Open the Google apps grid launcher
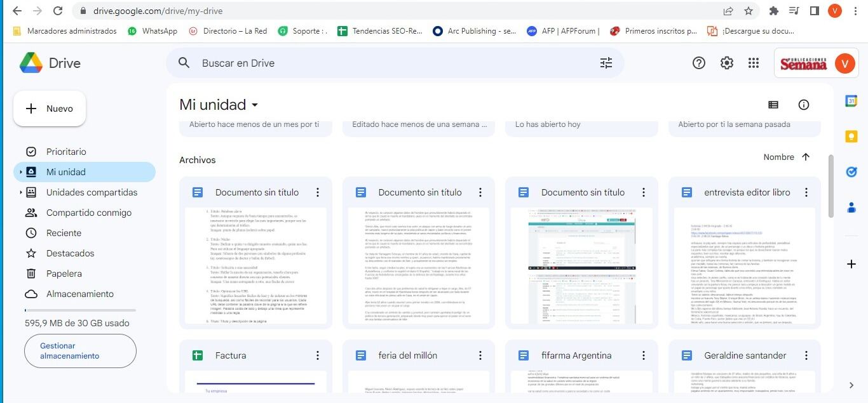This screenshot has width=868, height=403. [x=754, y=63]
